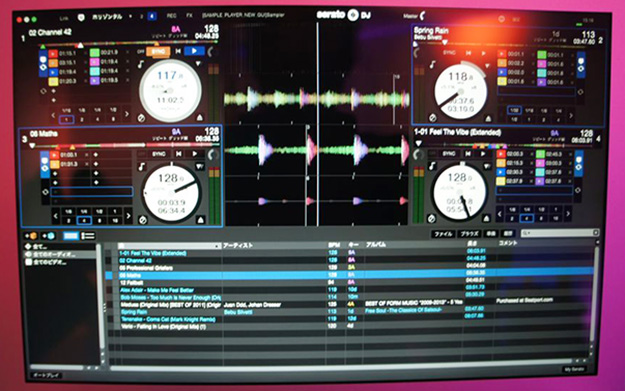The width and height of the screenshot is (625, 391).
Task: Select loop length 1 on deck 1
Action: pos(66,119)
